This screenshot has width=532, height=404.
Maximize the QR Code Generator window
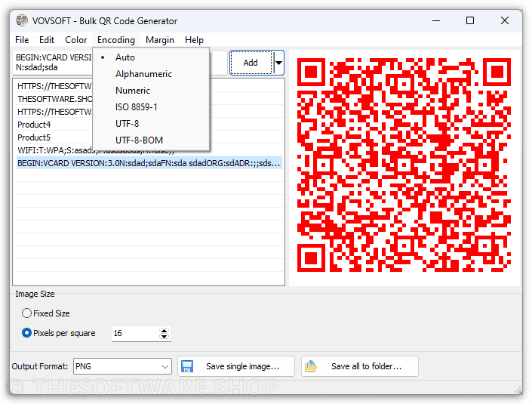pos(470,20)
